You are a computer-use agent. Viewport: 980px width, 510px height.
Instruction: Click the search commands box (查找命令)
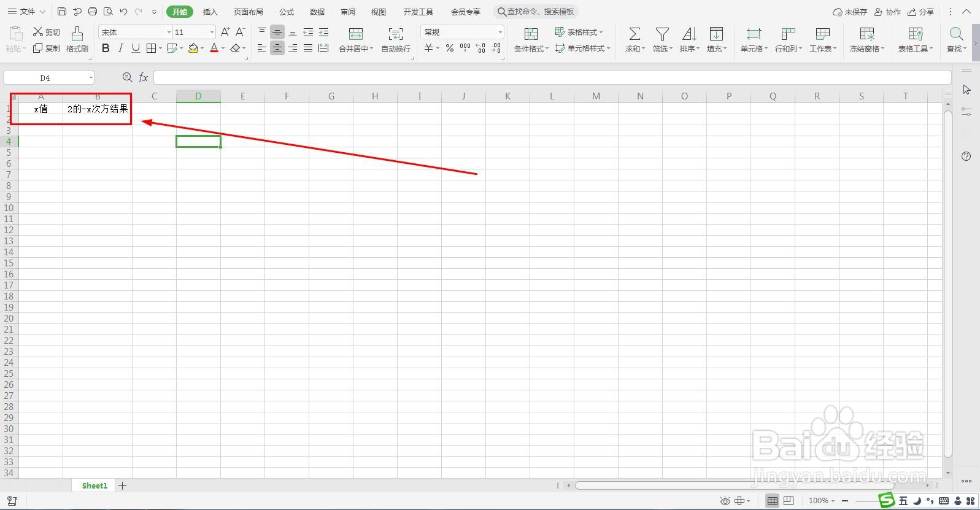pos(536,12)
